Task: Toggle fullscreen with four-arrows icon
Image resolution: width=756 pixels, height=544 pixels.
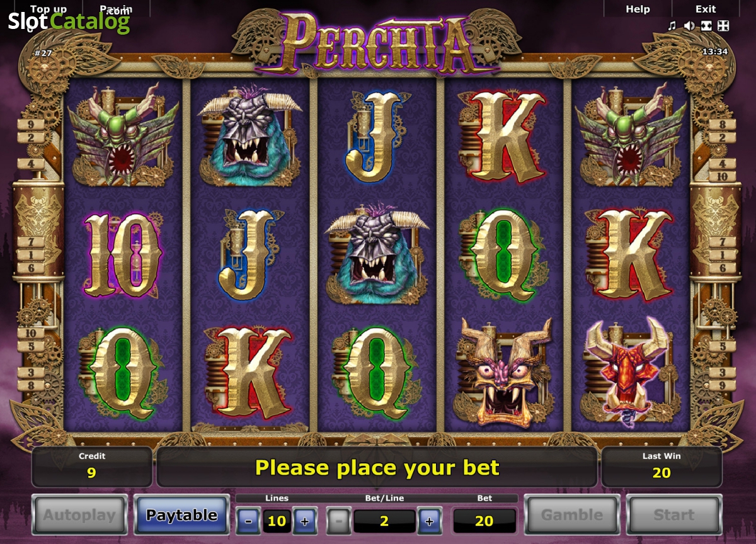Action: [x=724, y=26]
